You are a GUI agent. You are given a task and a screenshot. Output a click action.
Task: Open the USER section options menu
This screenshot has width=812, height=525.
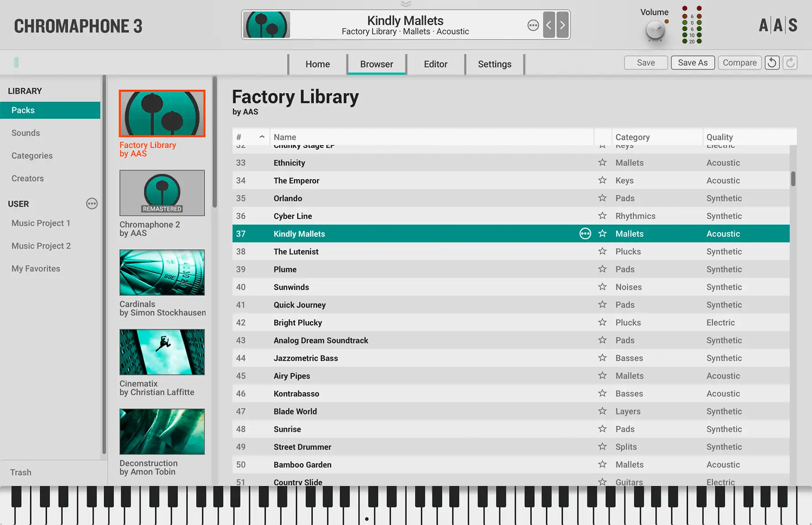[92, 204]
